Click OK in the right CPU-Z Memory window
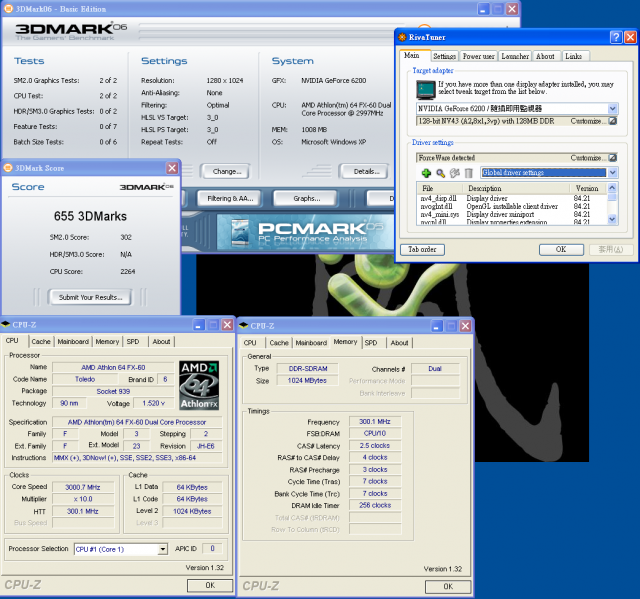The image size is (640, 599). 448,586
